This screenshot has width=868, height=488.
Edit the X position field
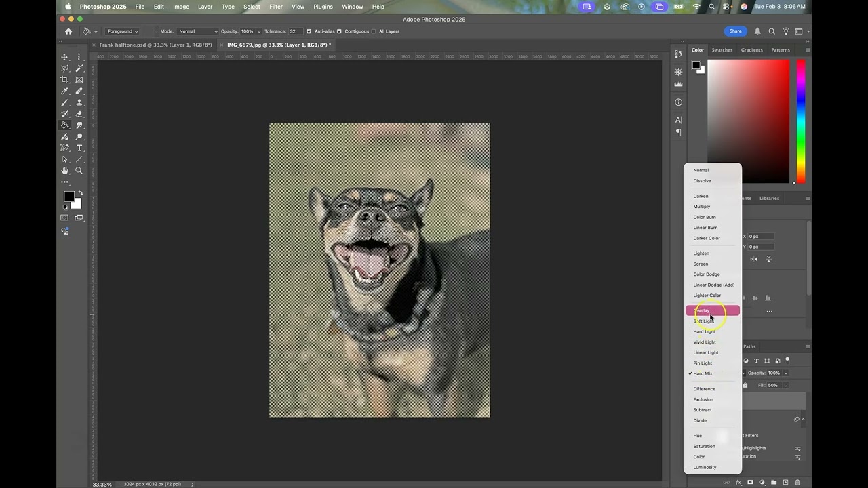click(x=760, y=236)
